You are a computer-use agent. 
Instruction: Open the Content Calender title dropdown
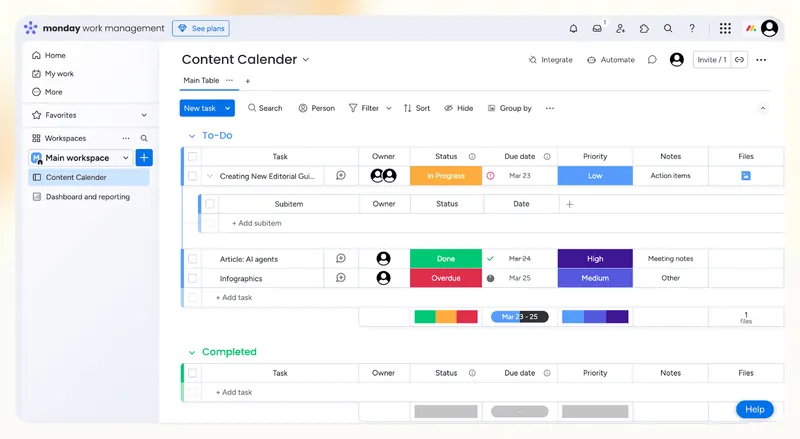tap(306, 60)
